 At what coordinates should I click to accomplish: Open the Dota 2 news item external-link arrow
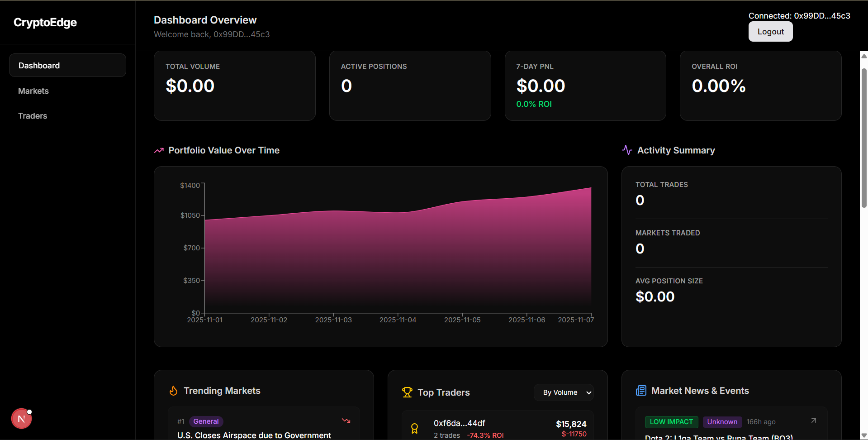[814, 421]
